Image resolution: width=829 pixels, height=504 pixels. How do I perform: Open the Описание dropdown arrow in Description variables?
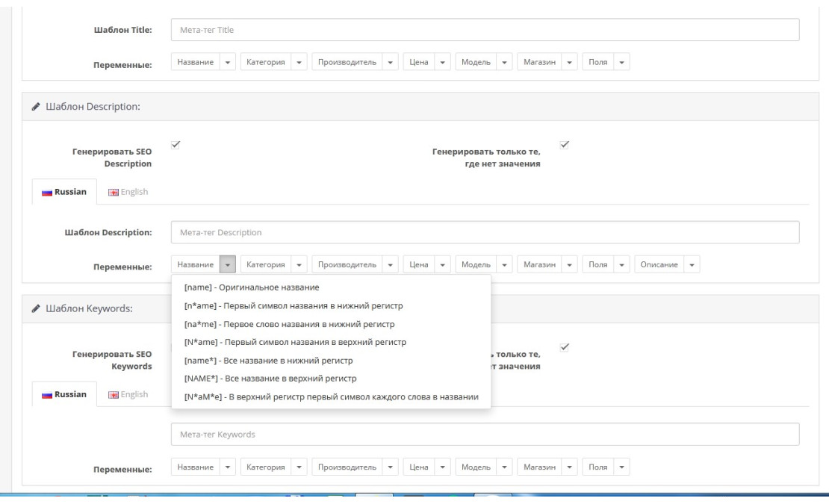coord(692,265)
